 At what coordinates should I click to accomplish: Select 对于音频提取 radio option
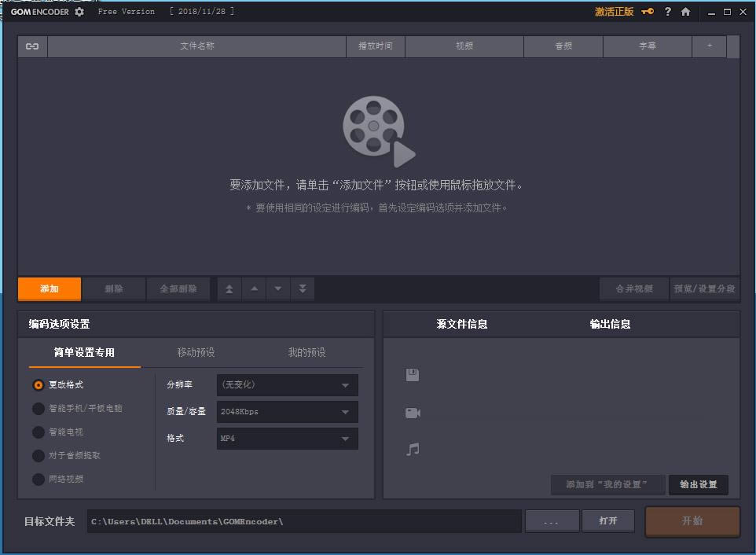coord(38,456)
